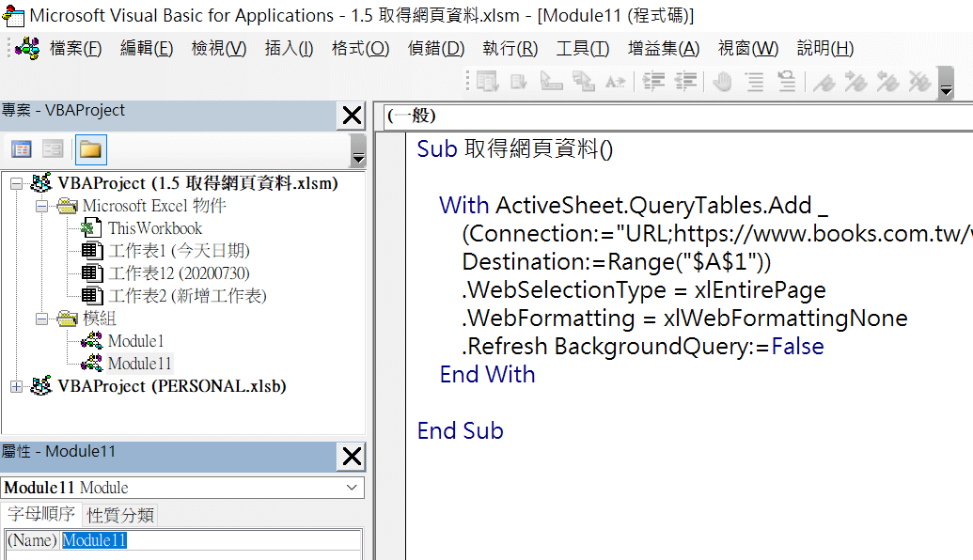Click the Complete Word toolbar icon
Screen dimensions: 973x560
click(x=615, y=81)
